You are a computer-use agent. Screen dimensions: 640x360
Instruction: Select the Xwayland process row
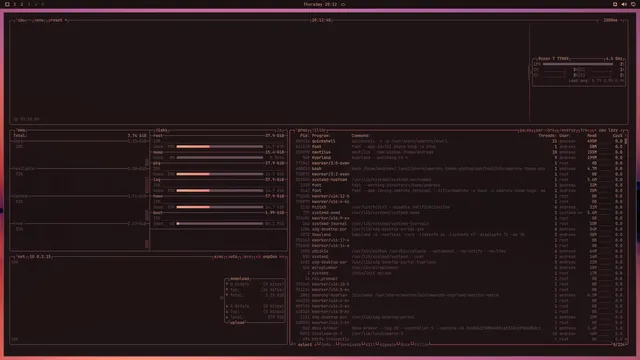pos(460,235)
